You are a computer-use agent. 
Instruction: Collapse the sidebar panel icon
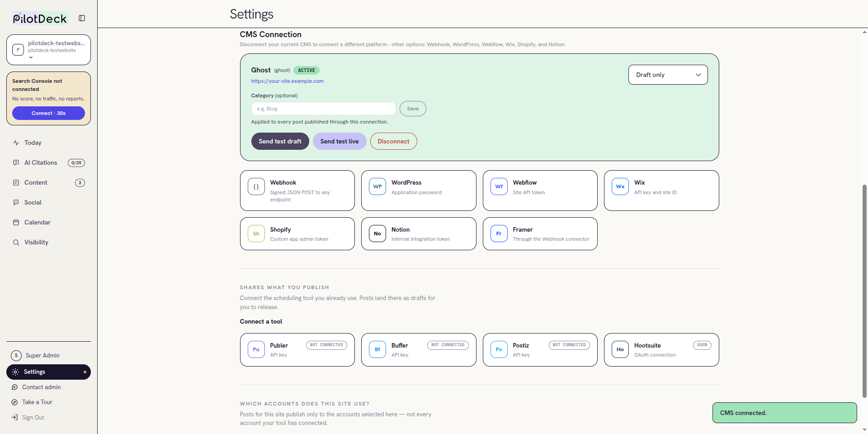tap(82, 18)
